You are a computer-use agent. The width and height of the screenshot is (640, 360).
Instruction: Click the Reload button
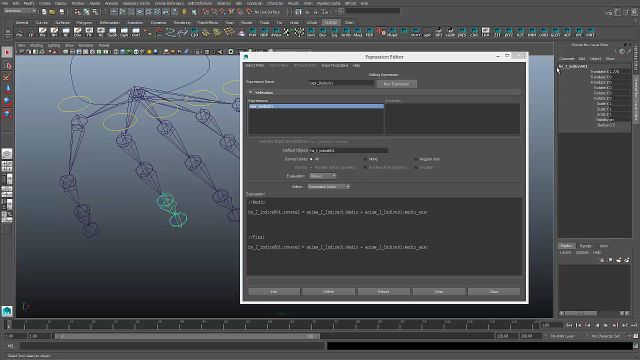383,291
